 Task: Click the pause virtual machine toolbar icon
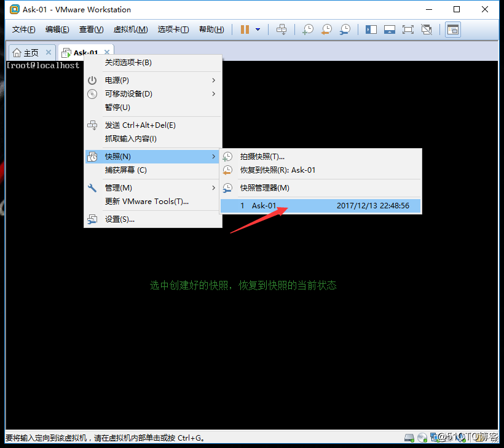coord(245,29)
